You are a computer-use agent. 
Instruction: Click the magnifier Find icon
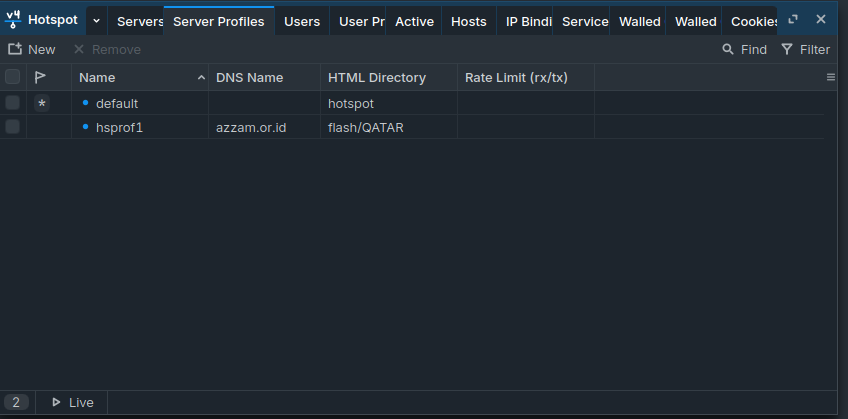click(x=728, y=49)
